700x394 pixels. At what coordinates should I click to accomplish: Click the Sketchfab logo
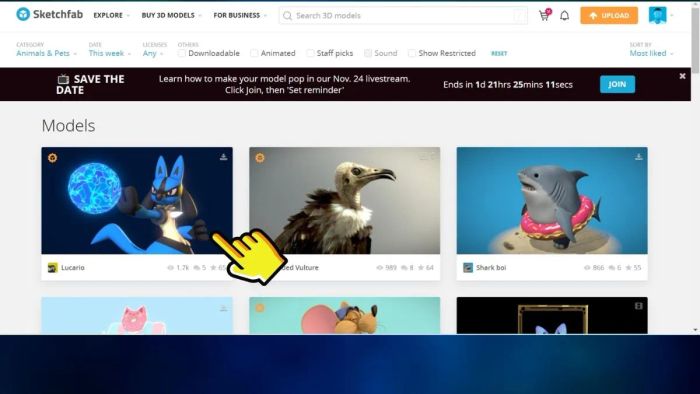[50, 14]
